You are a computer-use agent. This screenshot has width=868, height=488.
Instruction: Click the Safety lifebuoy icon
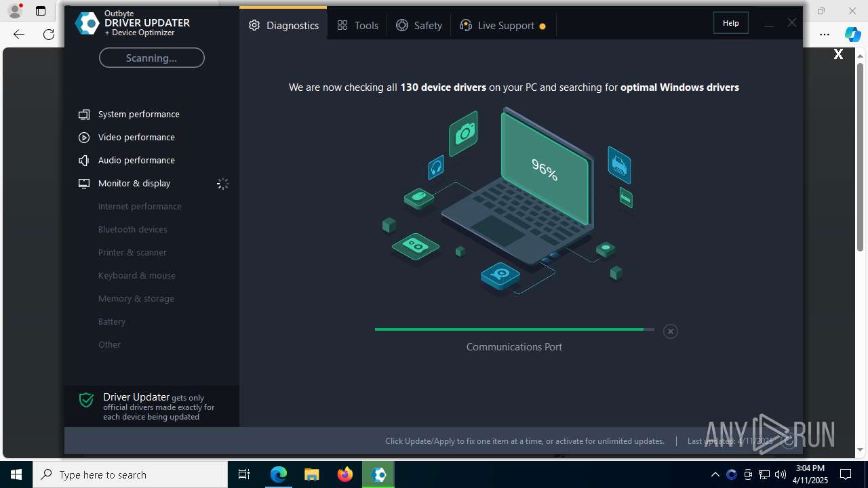(402, 26)
